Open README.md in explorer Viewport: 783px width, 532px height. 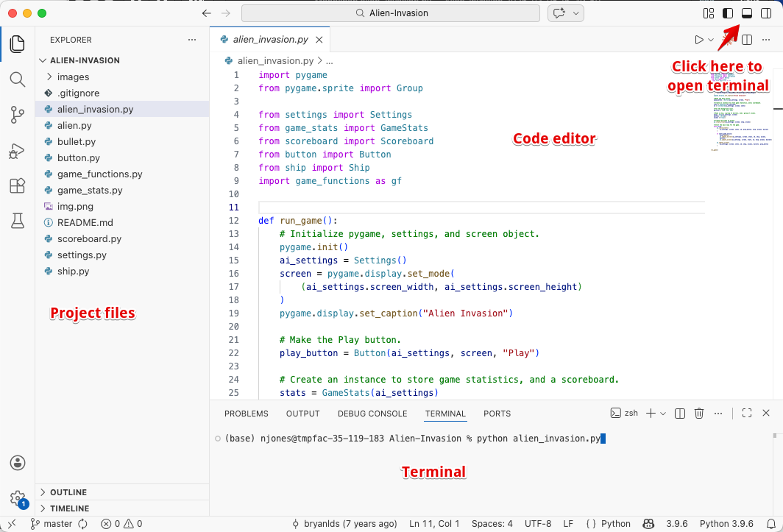(122, 223)
